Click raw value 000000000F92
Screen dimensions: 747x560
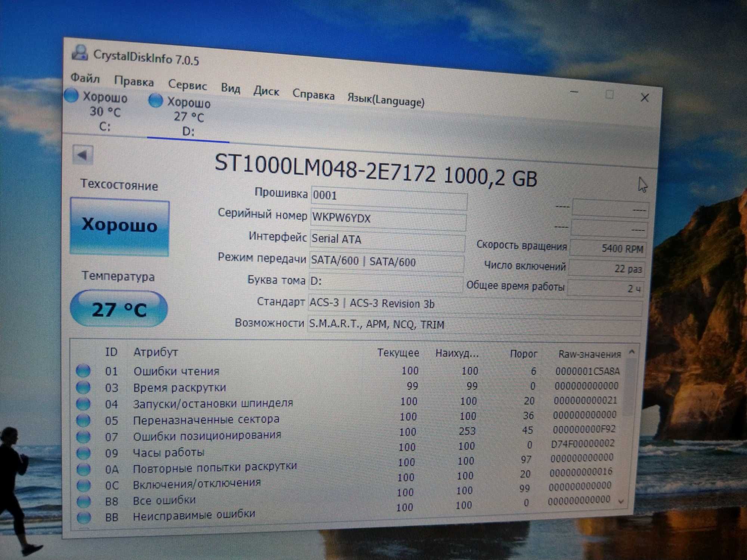584,429
